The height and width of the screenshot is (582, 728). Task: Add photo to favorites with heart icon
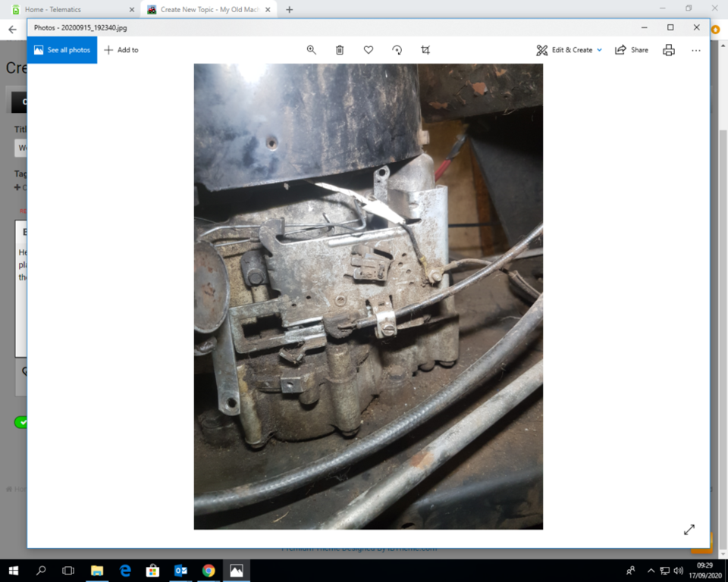coord(369,50)
